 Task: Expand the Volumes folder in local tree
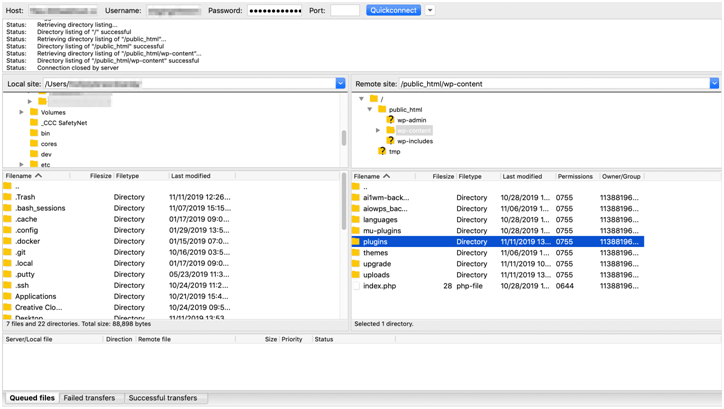[x=21, y=112]
